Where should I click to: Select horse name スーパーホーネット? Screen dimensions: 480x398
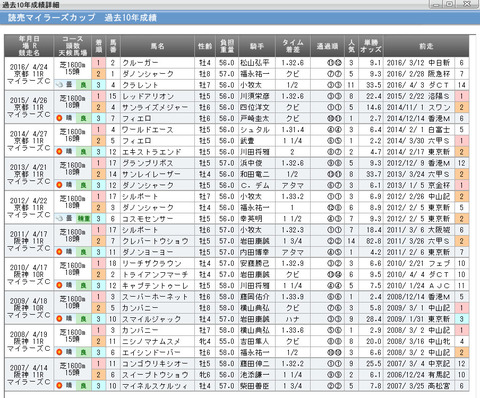click(155, 297)
